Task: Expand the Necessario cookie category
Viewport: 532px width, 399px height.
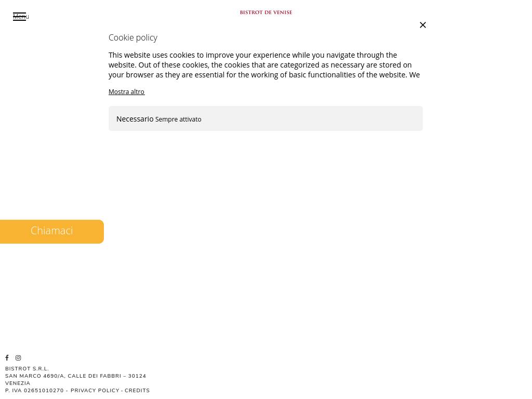Action: pyautogui.click(x=135, y=119)
